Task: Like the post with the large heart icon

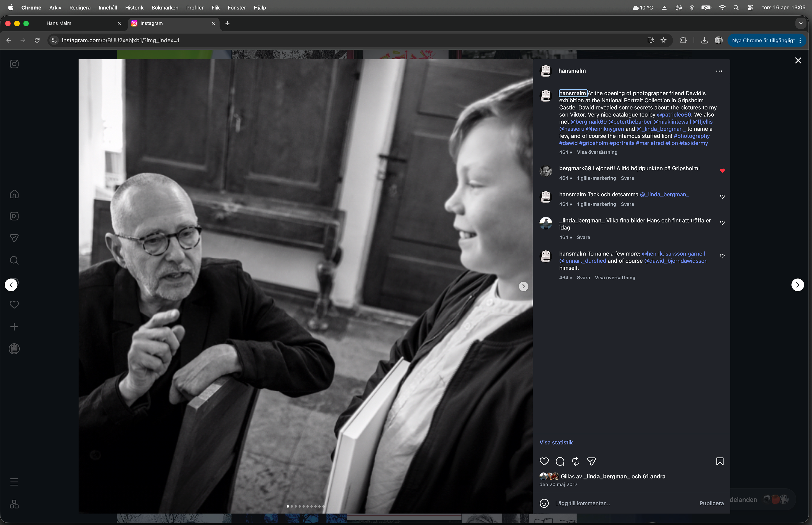Action: [x=544, y=462]
